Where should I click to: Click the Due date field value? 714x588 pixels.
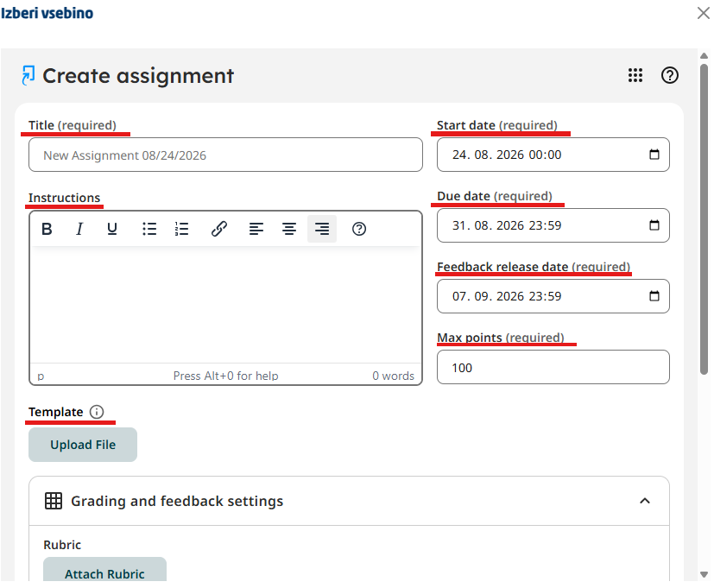[507, 225]
